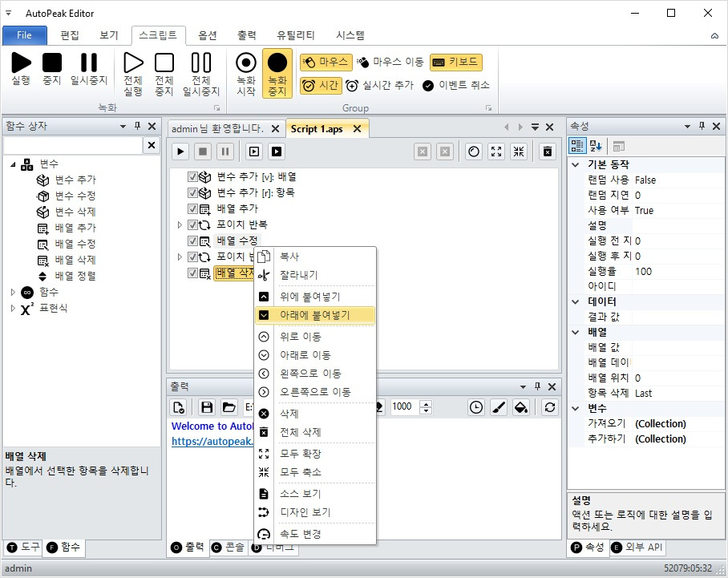728x578 pixels.
Task: Click the 전체 일시중지 outlined pause icon
Action: tap(201, 63)
